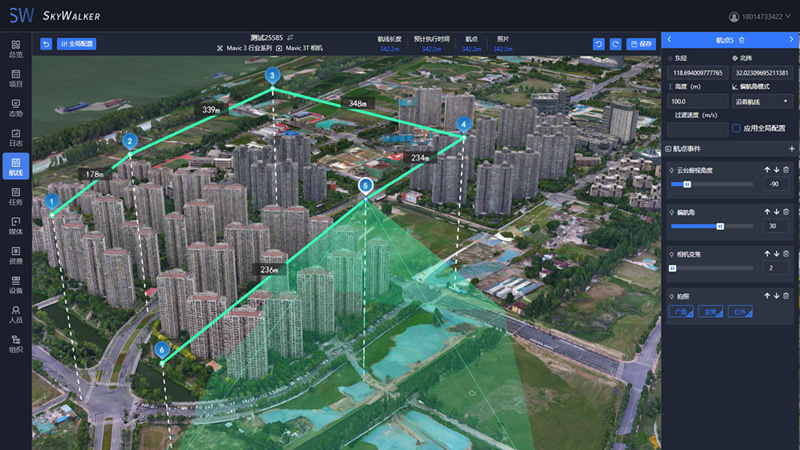The width and height of the screenshot is (800, 450).
Task: Go to the next waypoint with right chevron
Action: pyautogui.click(x=791, y=39)
